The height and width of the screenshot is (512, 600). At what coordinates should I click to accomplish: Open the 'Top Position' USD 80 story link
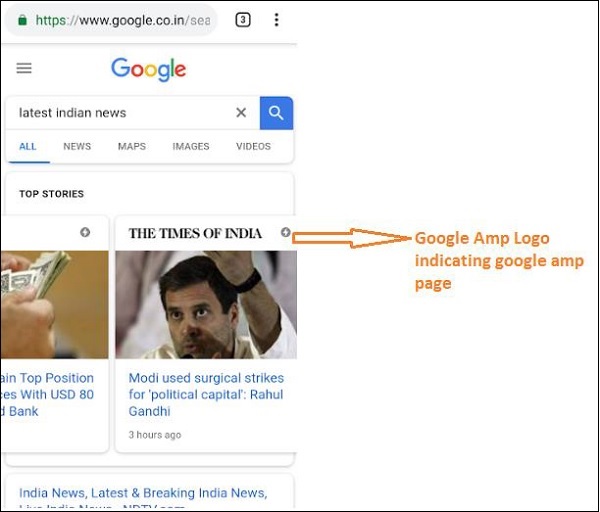[48, 394]
